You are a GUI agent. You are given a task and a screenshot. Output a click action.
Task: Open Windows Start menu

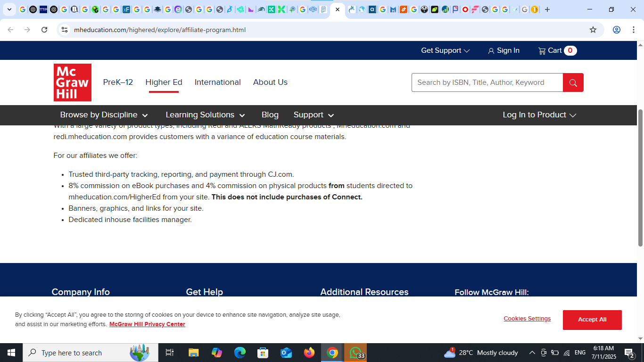[11, 353]
